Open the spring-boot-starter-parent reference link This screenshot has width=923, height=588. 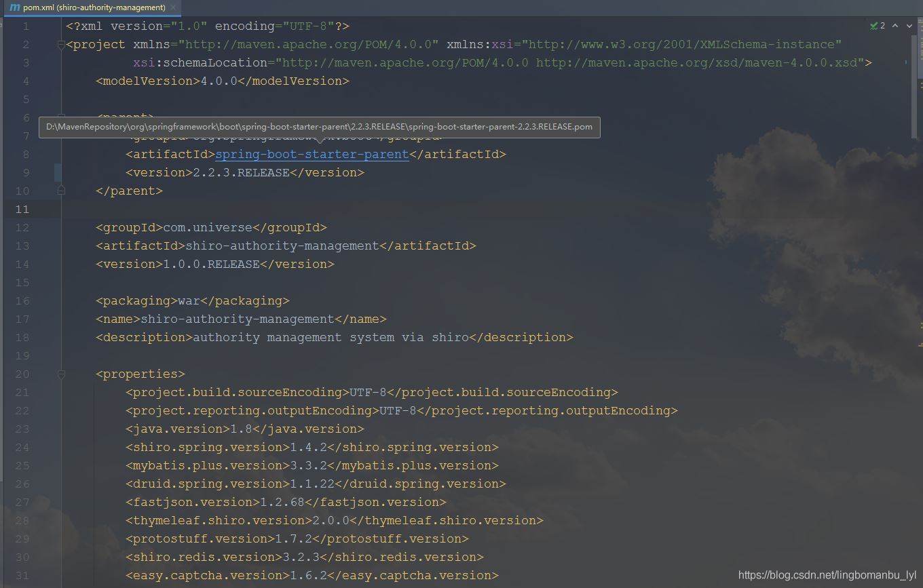311,154
